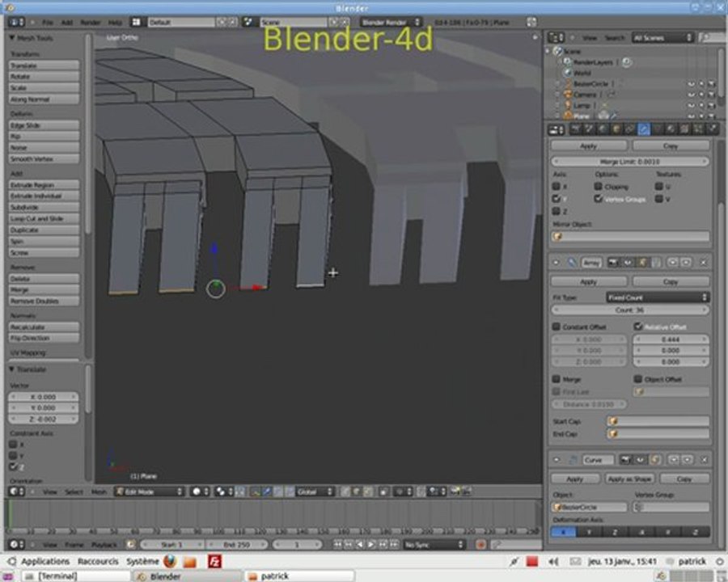728x582 pixels.
Task: Open the Mesh menu in the viewport header
Action: (99, 491)
